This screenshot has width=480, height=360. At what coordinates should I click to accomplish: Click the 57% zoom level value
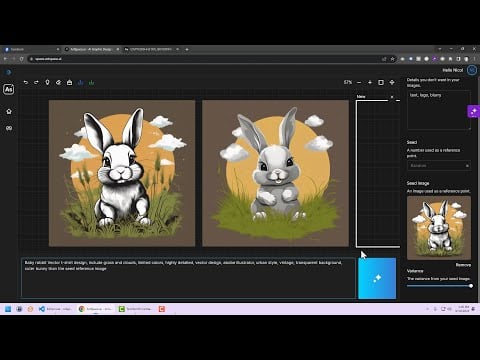tap(348, 82)
